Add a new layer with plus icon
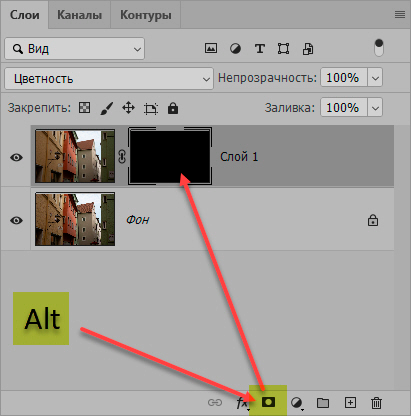 (350, 402)
